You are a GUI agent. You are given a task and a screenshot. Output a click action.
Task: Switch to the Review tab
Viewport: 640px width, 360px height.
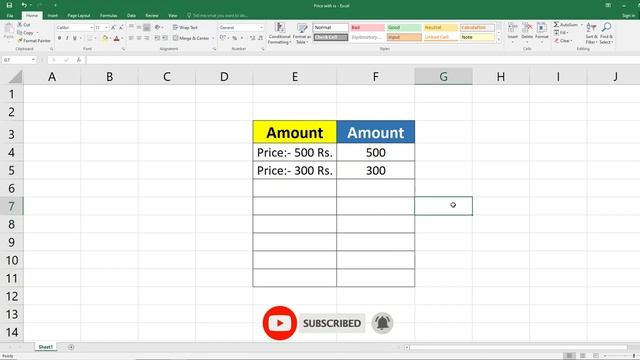point(152,16)
